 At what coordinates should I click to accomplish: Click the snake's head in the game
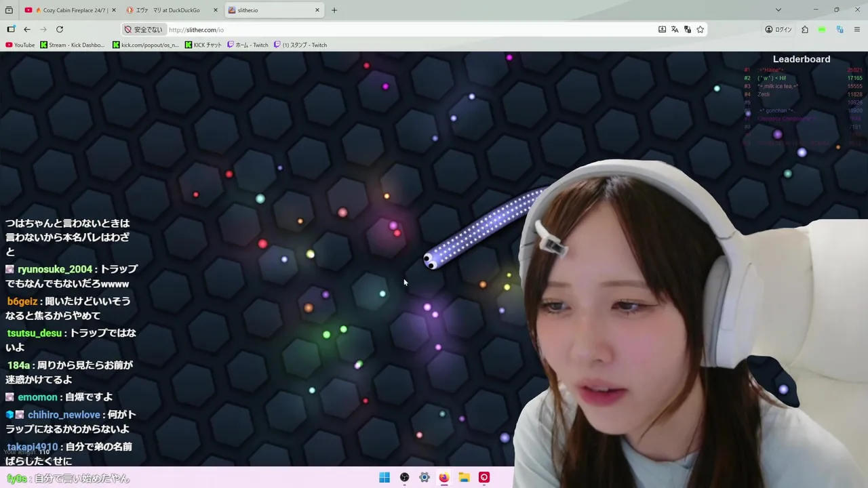pyautogui.click(x=431, y=260)
